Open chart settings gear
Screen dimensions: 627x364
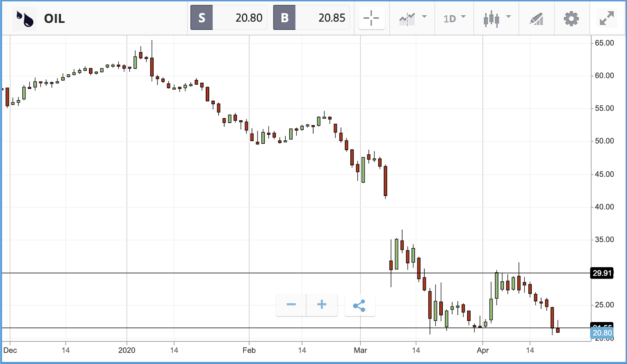(571, 18)
